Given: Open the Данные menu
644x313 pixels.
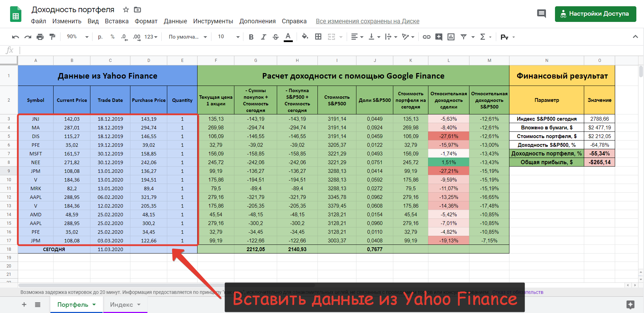Looking at the screenshot, I should [x=175, y=21].
